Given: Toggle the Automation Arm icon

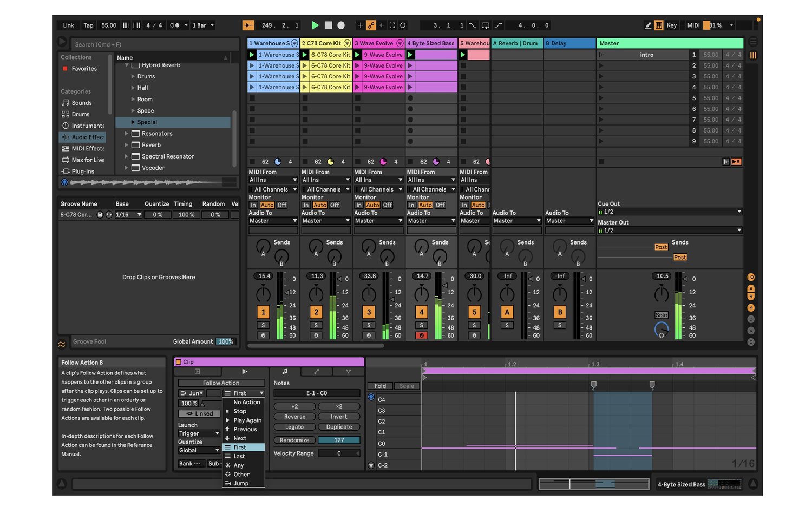Looking at the screenshot, I should pos(371,25).
